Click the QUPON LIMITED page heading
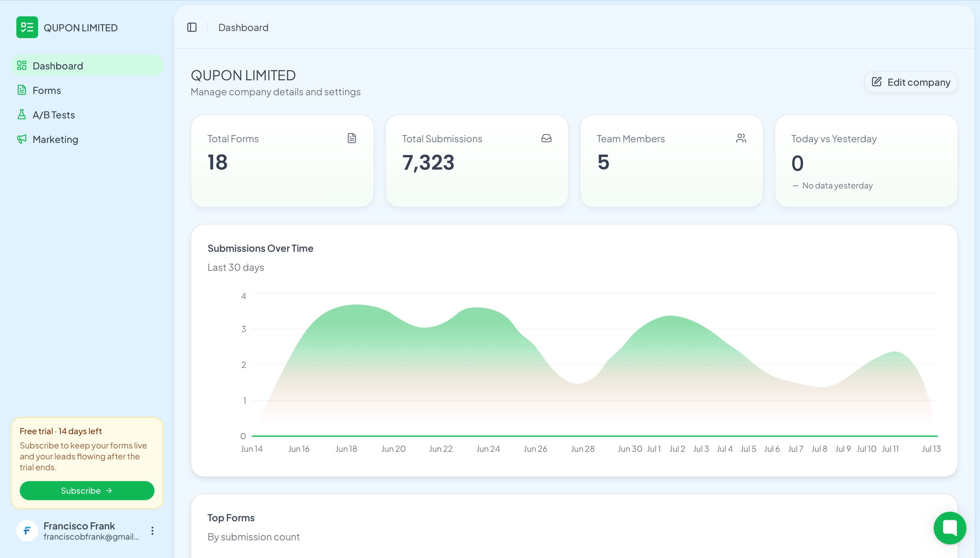This screenshot has height=558, width=980. pos(243,76)
